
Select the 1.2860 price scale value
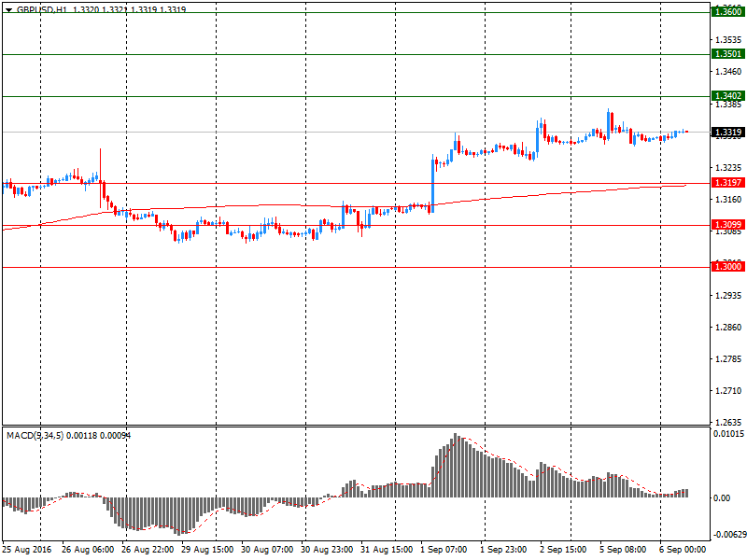[728, 328]
